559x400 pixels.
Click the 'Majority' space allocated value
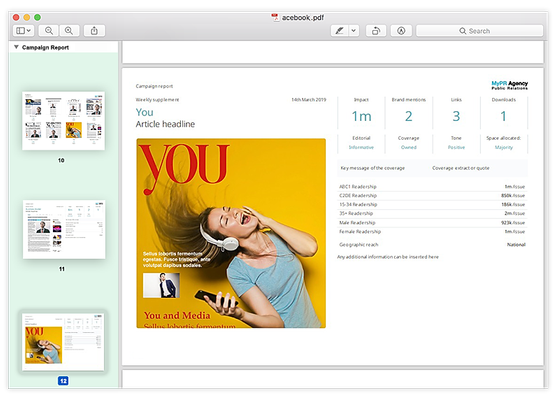(504, 147)
